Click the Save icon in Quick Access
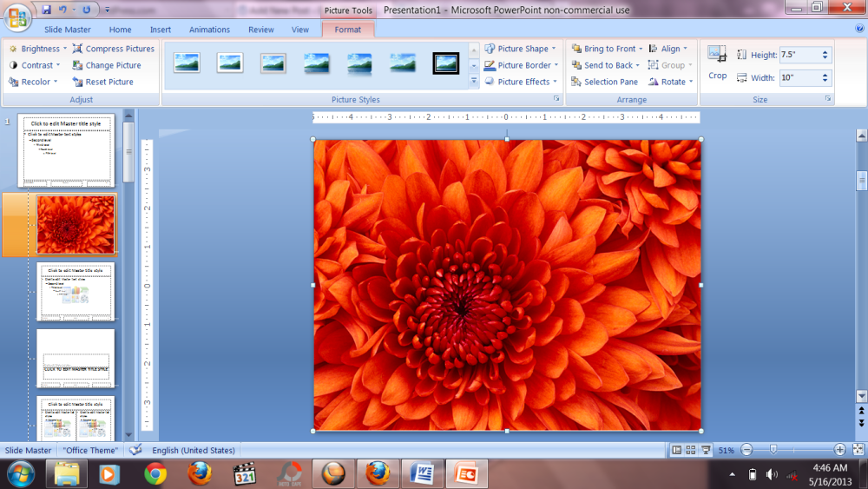 [47, 10]
